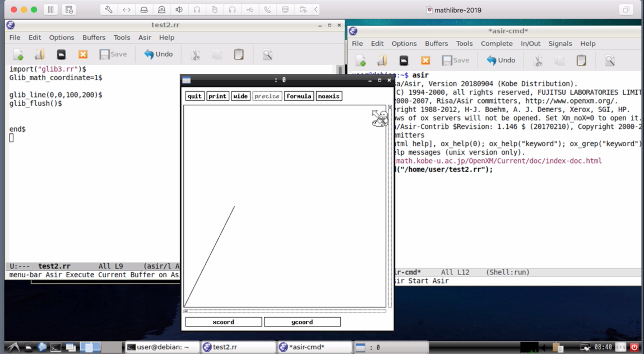Click clipboard manager icon in system tray
Viewport: 644px width, 354px height.
tap(558, 348)
